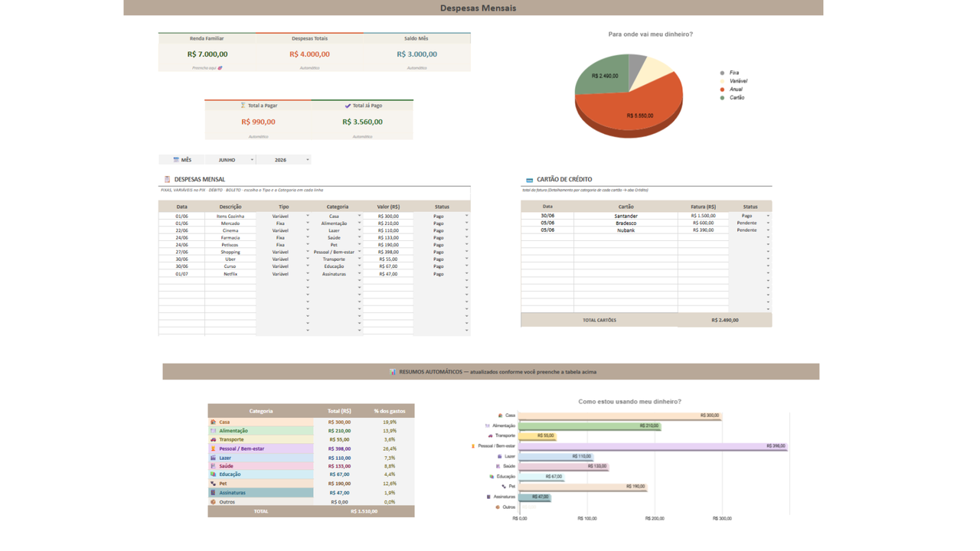980x551 pixels.
Task: Click the paw icon in Pet table row
Action: pyautogui.click(x=214, y=484)
